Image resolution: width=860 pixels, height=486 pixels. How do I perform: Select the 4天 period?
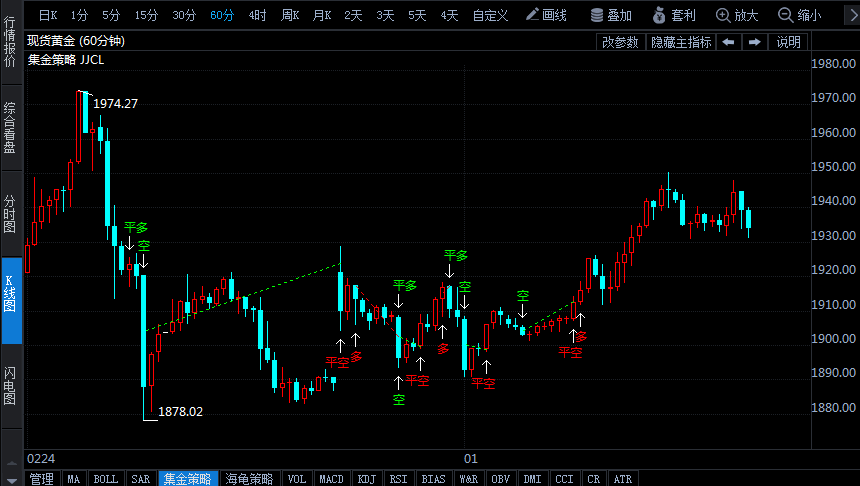[x=449, y=15]
